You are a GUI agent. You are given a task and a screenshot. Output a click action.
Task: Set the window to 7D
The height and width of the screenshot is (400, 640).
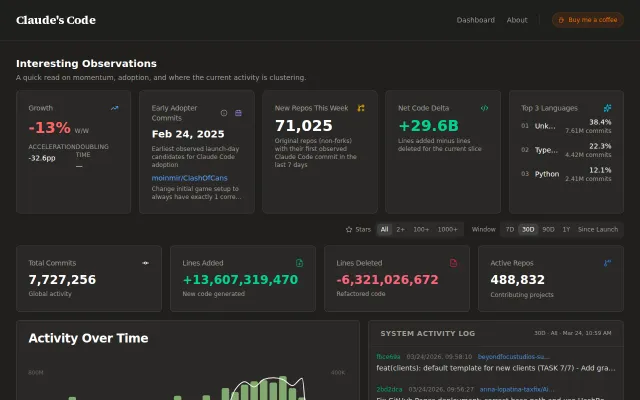[x=510, y=229]
